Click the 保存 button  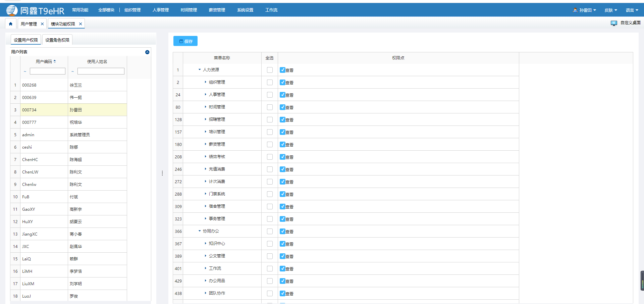pyautogui.click(x=185, y=41)
